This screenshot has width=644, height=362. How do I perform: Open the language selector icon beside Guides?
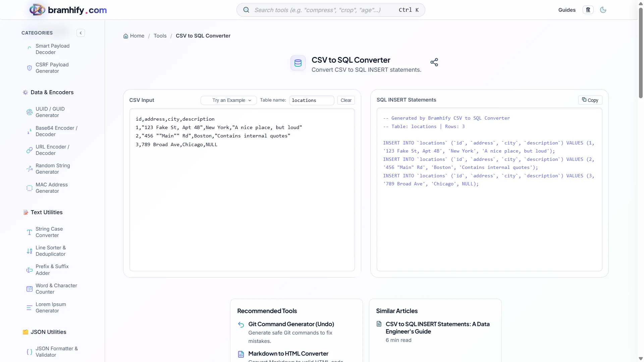[x=588, y=10]
